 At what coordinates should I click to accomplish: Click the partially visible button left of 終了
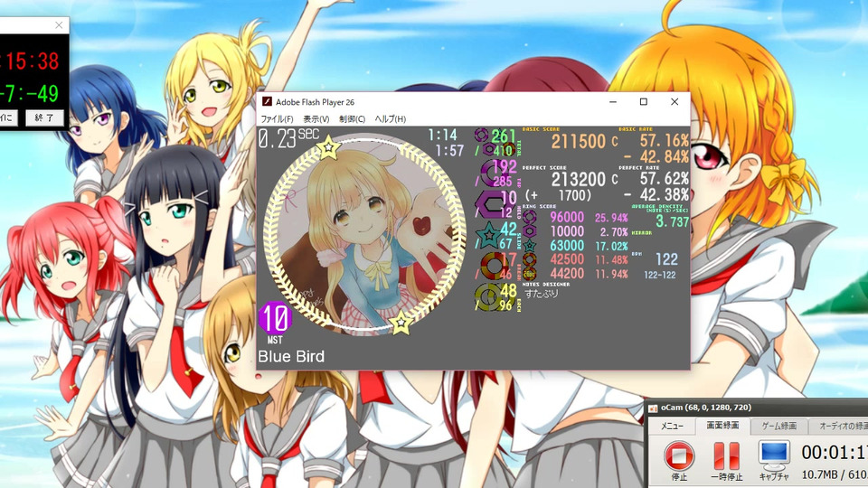(8, 117)
